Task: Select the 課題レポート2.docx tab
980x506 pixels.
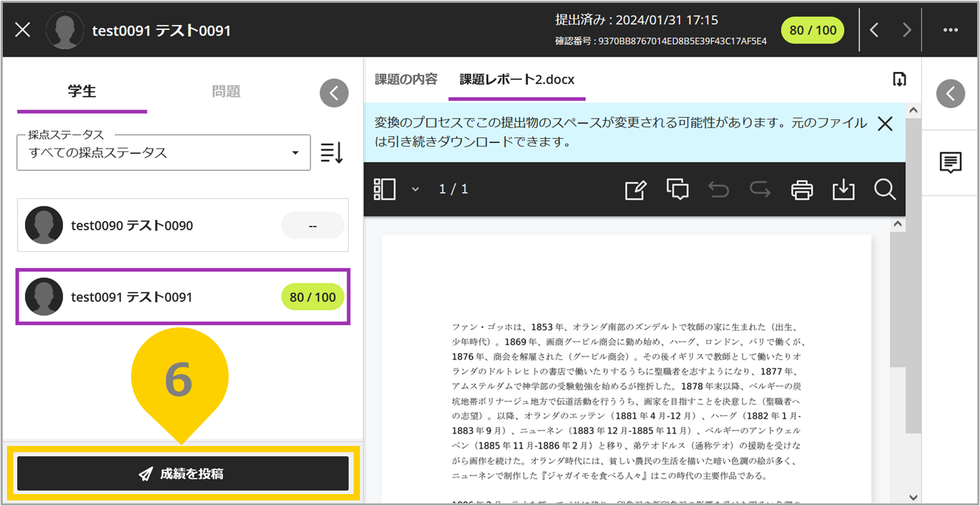Action: coord(517,80)
